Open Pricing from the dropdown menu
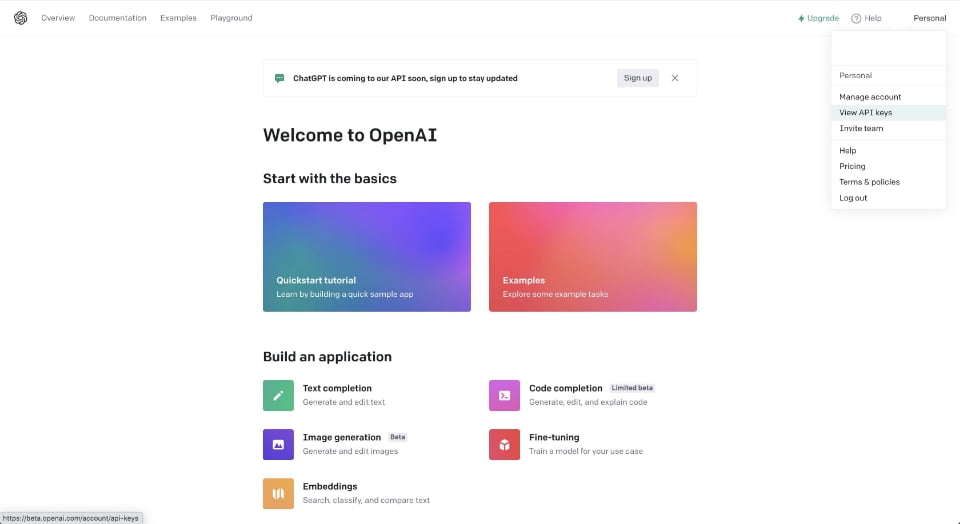Screen dimensions: 960x524 point(852,166)
